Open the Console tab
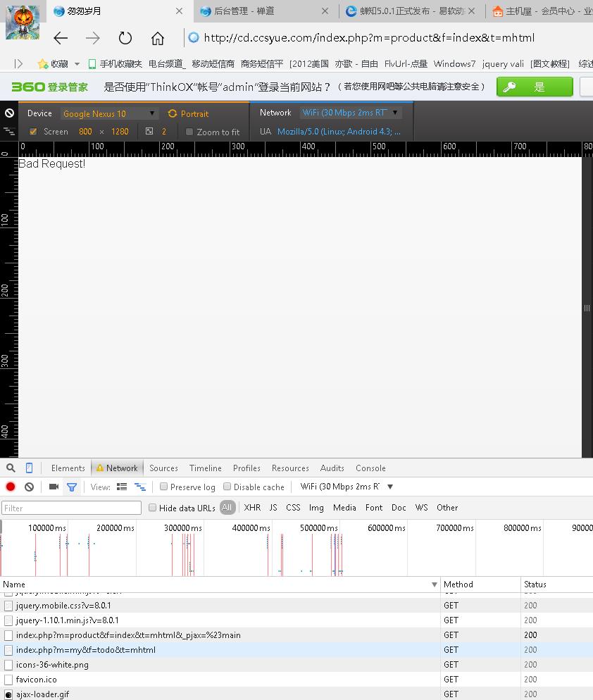This screenshot has height=700, width=593. [370, 468]
